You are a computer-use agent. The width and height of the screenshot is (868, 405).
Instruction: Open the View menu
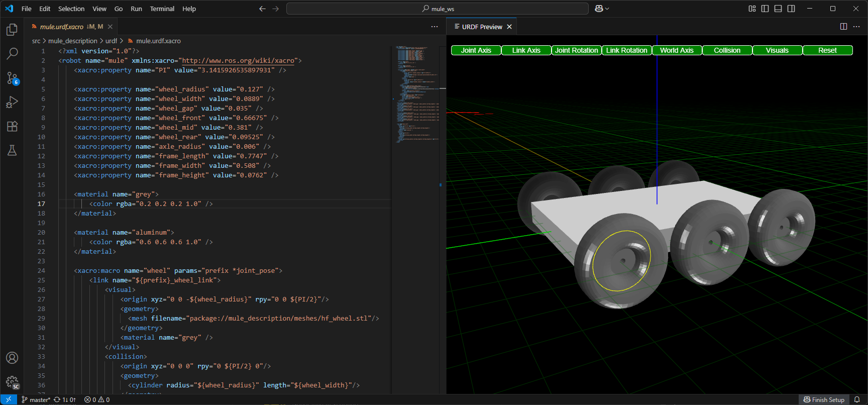pyautogui.click(x=99, y=9)
